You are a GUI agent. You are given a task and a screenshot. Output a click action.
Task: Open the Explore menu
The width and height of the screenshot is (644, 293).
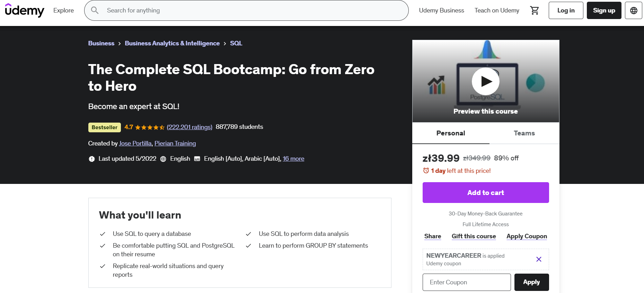click(x=63, y=10)
